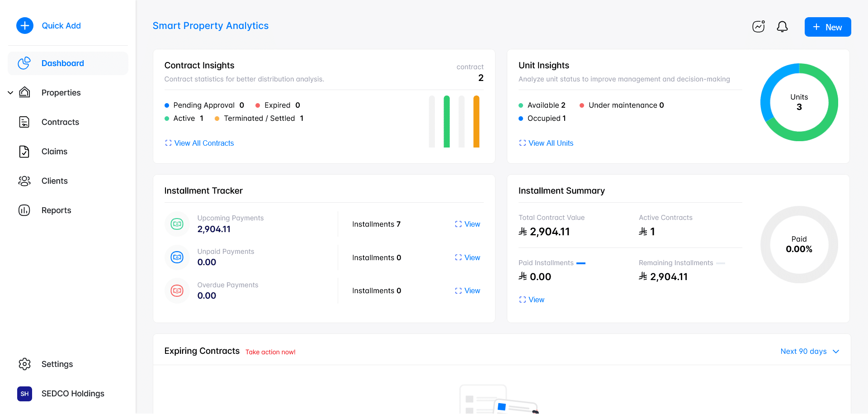868x414 pixels.
Task: Click the Reports chart icon
Action: click(x=24, y=210)
